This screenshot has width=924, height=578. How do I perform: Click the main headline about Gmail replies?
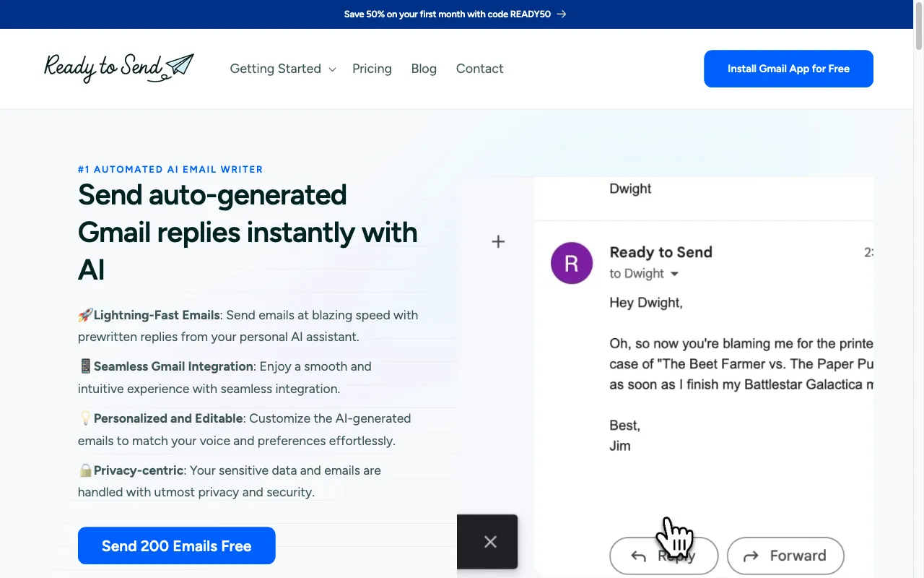[x=248, y=232]
